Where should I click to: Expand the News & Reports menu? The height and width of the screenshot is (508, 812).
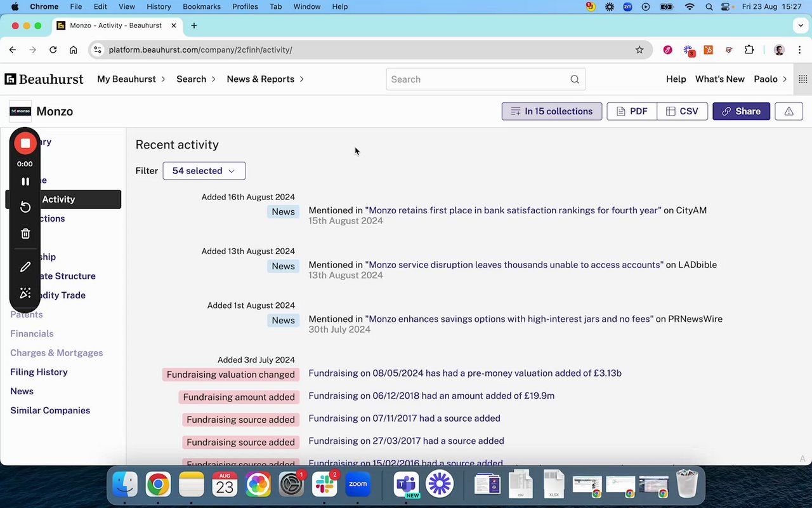(265, 79)
